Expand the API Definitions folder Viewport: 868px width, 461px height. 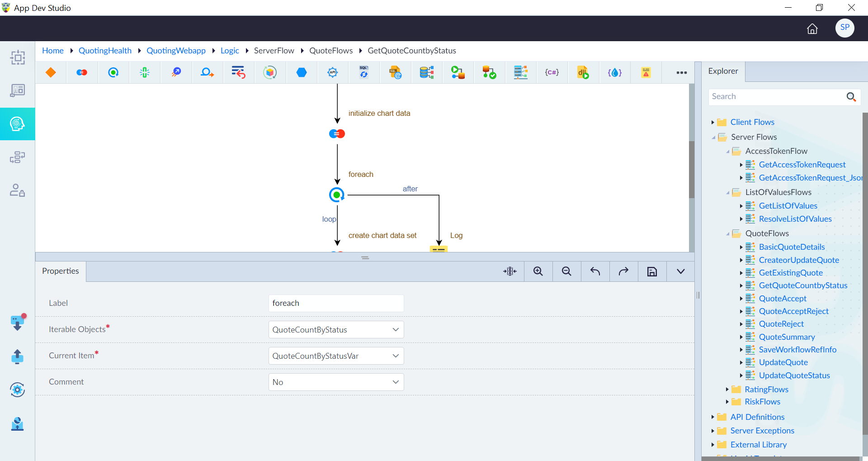point(712,417)
